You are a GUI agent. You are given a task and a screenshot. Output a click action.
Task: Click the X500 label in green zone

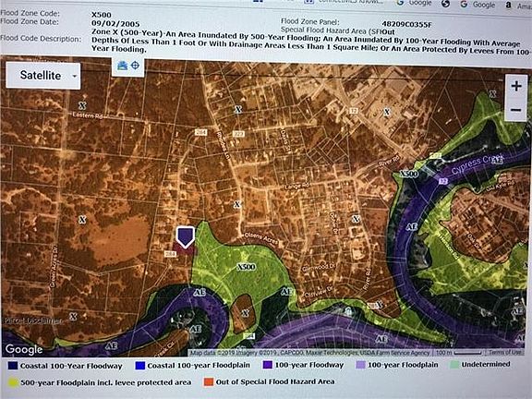246,267
